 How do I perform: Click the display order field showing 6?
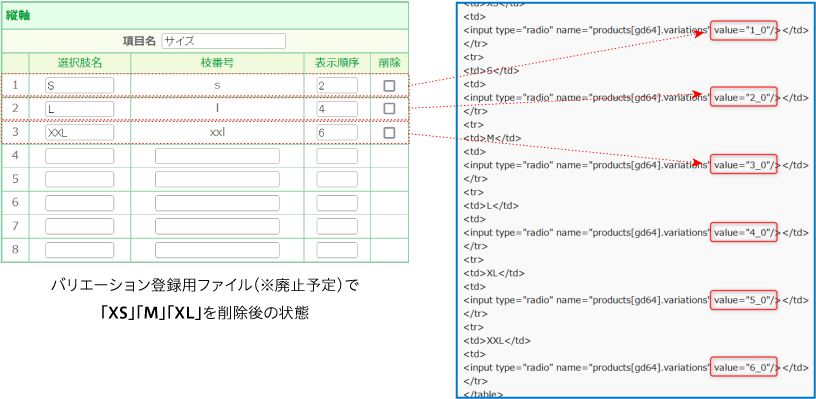tap(337, 133)
